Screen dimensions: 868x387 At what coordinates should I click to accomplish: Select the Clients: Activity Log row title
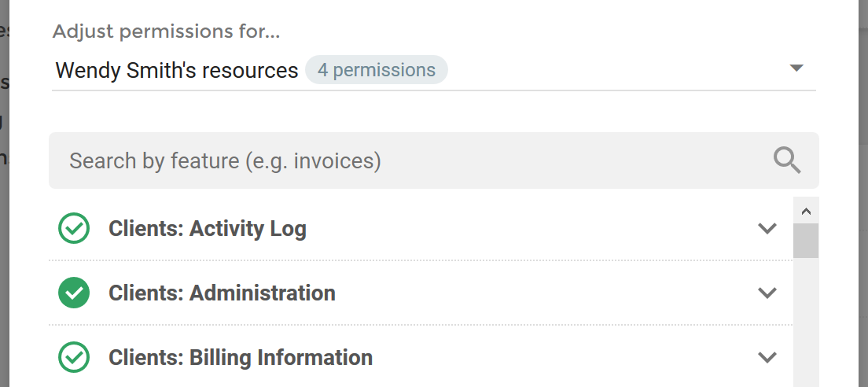coord(208,229)
